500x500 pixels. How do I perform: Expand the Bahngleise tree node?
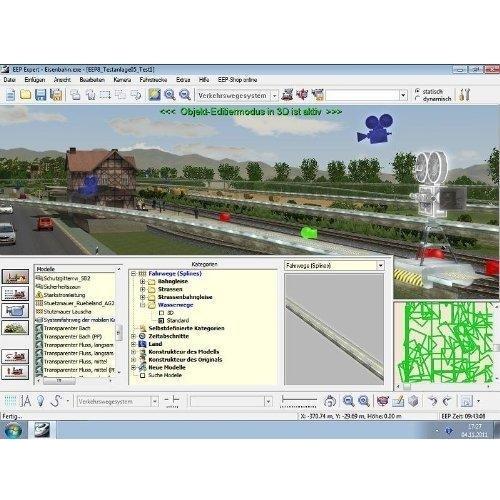[x=142, y=281]
